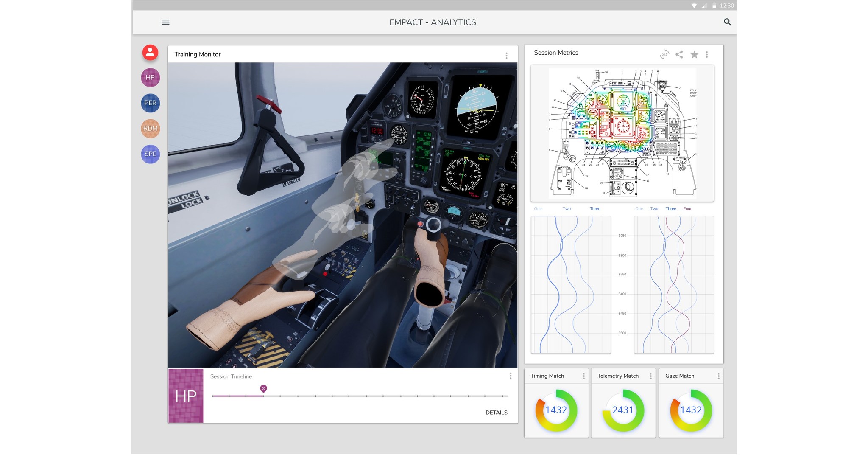Open the Telemetry Match options menu
The height and width of the screenshot is (455, 868).
click(650, 376)
